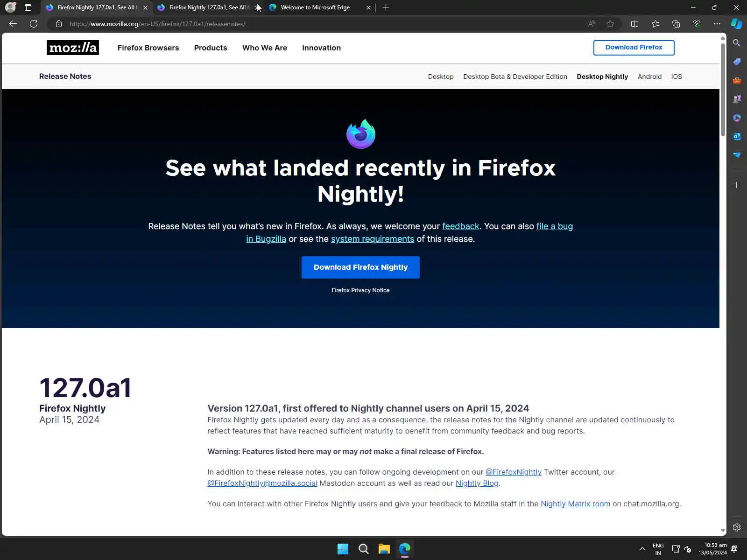The image size is (747, 560).
Task: Open a new tab with plus button
Action: click(x=386, y=7)
